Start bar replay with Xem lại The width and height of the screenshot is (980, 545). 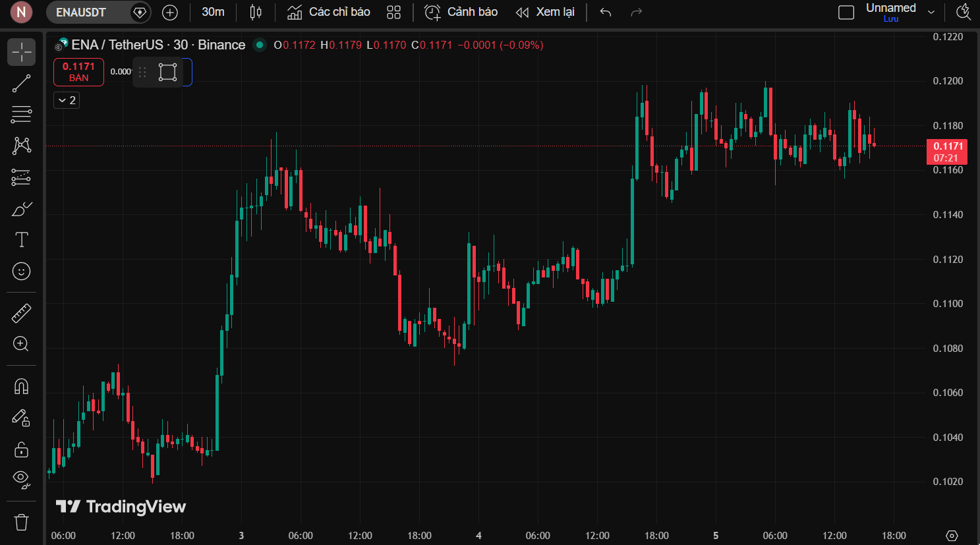pos(545,13)
